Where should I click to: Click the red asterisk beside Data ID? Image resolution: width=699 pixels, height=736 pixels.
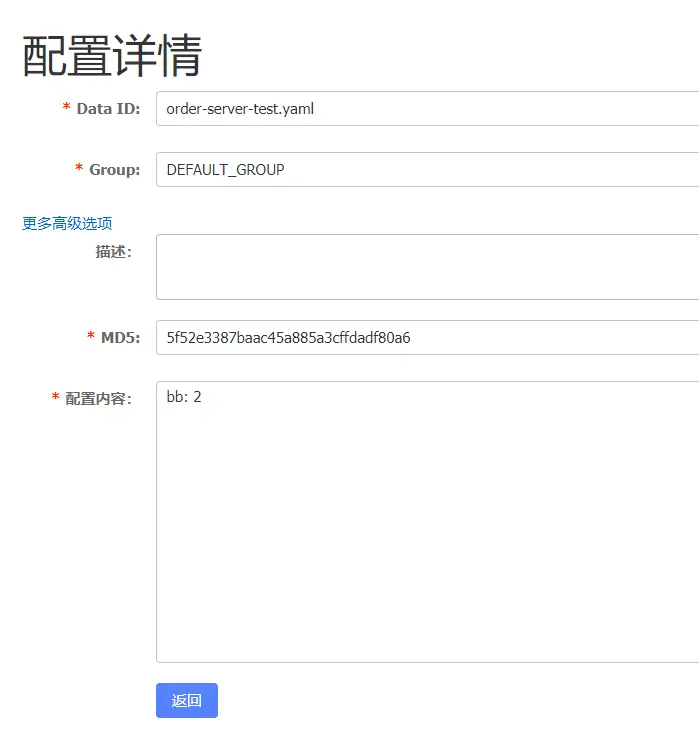click(67, 108)
